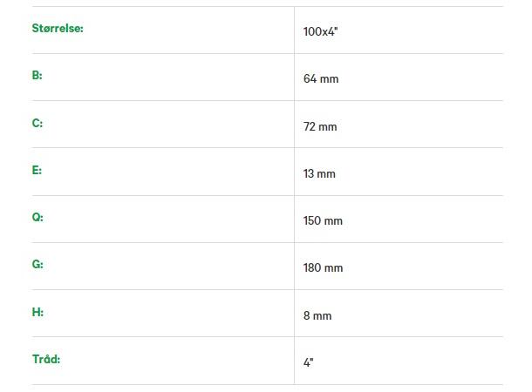
Task: Click the 4" thread value
Action: [x=309, y=362]
